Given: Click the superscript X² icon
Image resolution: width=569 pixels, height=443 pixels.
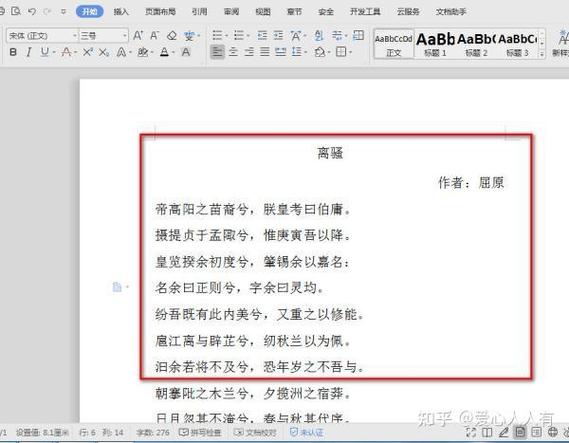Looking at the screenshot, I should click(88, 52).
